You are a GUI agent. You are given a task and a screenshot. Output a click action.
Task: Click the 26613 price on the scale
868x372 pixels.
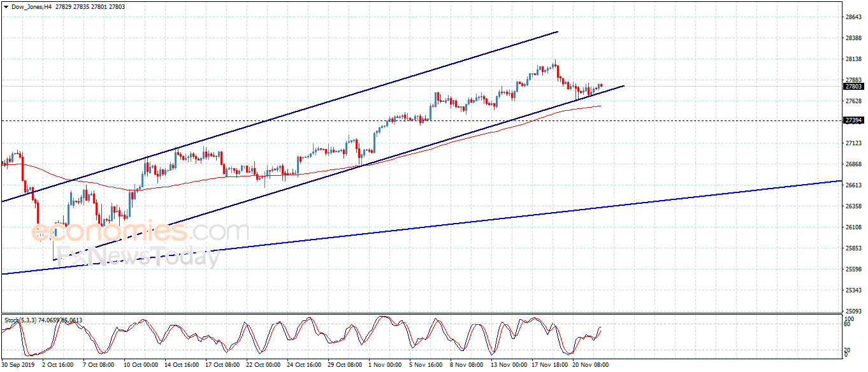tap(854, 185)
